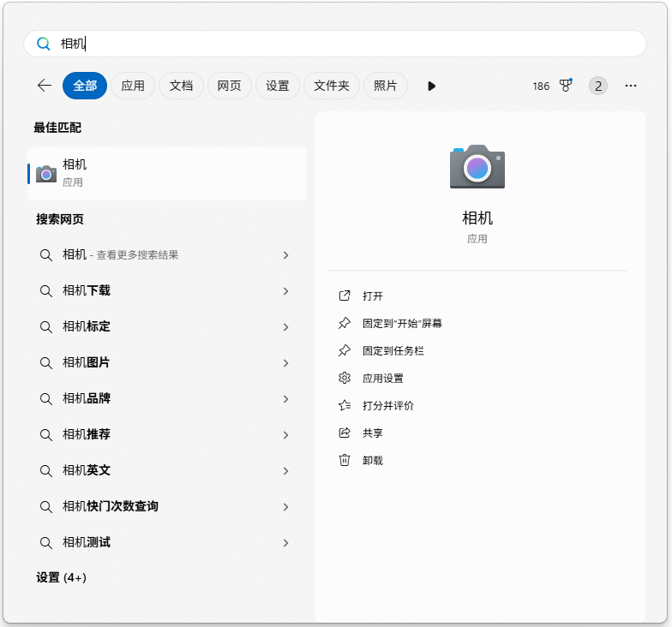Expand the chevron for 相机快门次数查询
This screenshot has width=672, height=627.
coord(286,507)
